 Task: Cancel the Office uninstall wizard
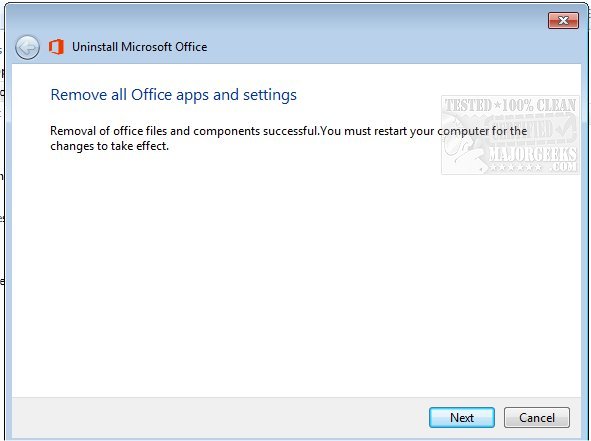537,417
